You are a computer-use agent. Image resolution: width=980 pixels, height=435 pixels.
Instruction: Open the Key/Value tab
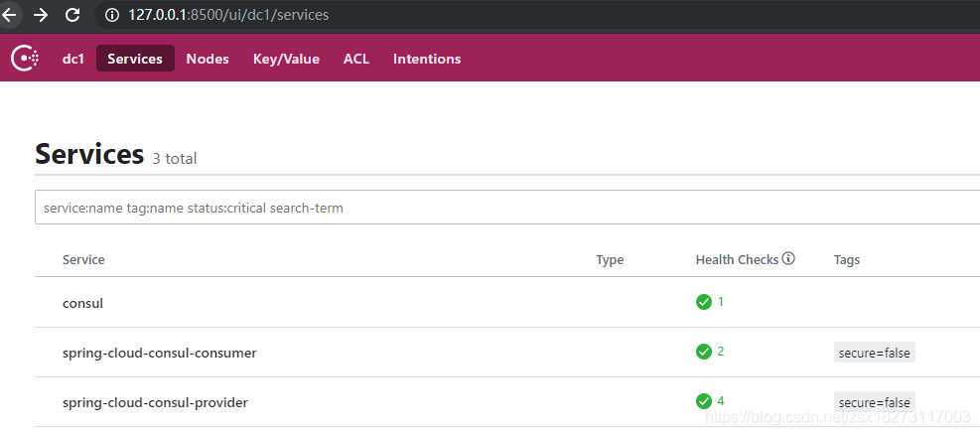(x=286, y=59)
